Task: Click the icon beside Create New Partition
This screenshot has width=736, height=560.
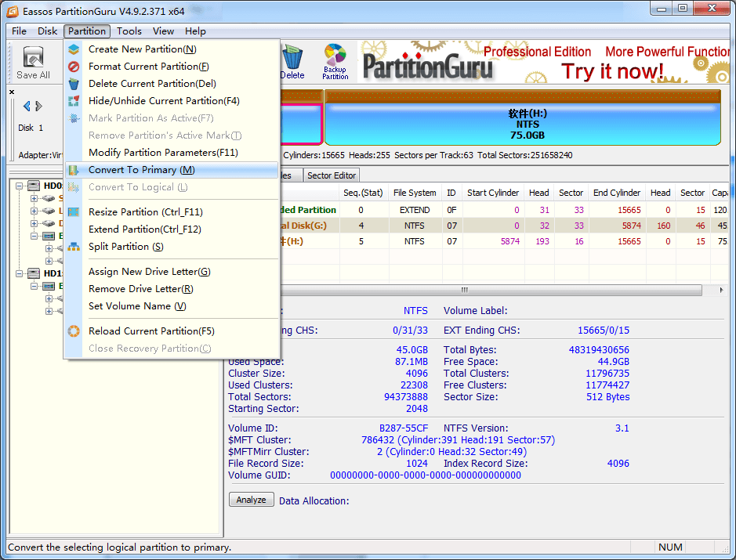Action: click(74, 49)
